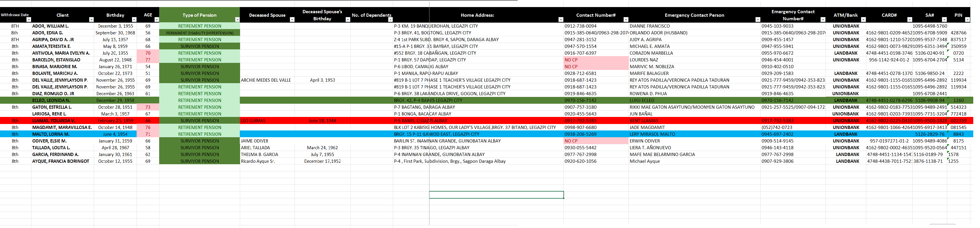
Task: Expand the Contact Number# filter arrow
Action: pyautogui.click(x=626, y=19)
